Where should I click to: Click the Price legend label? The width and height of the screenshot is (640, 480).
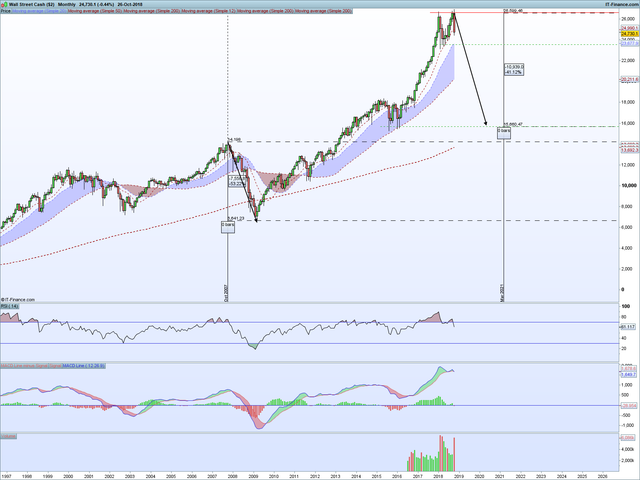pos(6,11)
